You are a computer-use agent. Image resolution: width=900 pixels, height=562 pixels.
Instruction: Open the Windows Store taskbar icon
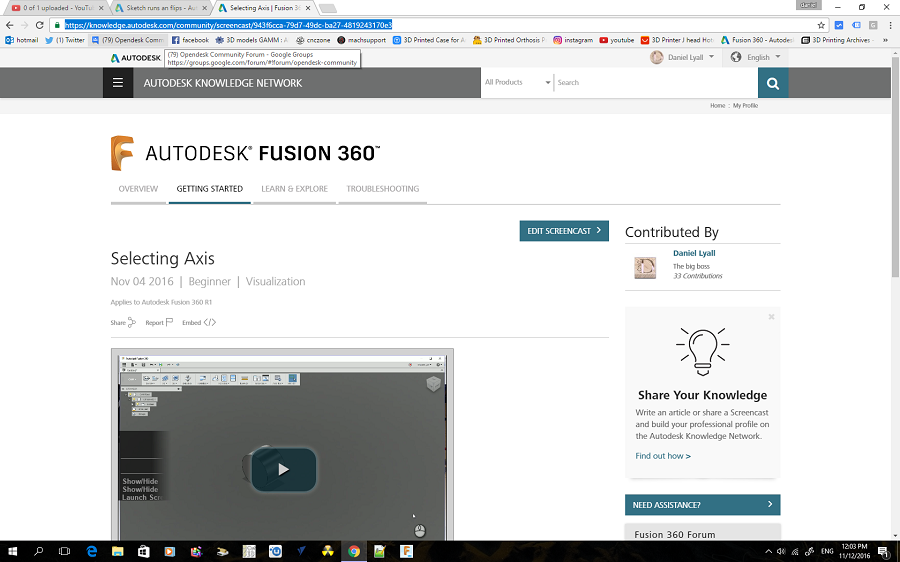[x=143, y=552]
